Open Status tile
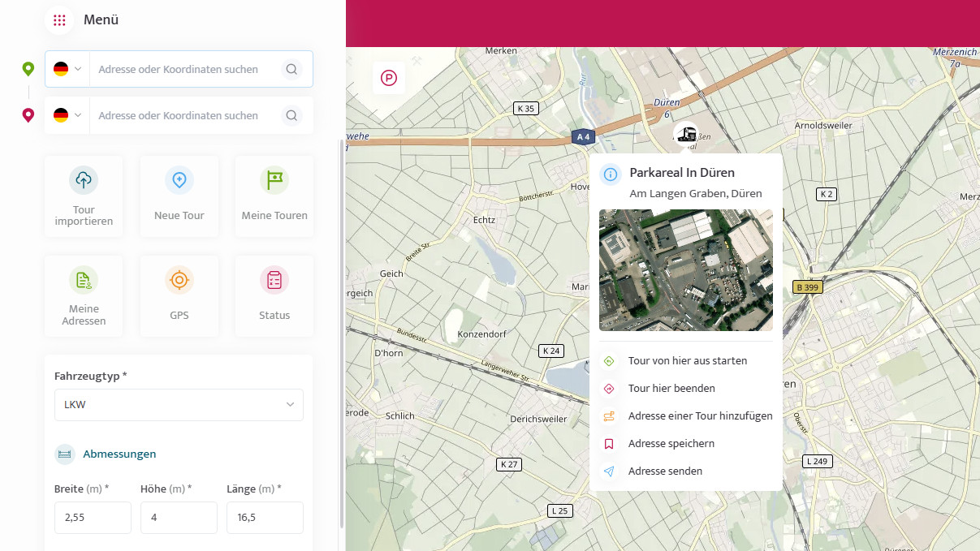The image size is (980, 551). pos(274,296)
